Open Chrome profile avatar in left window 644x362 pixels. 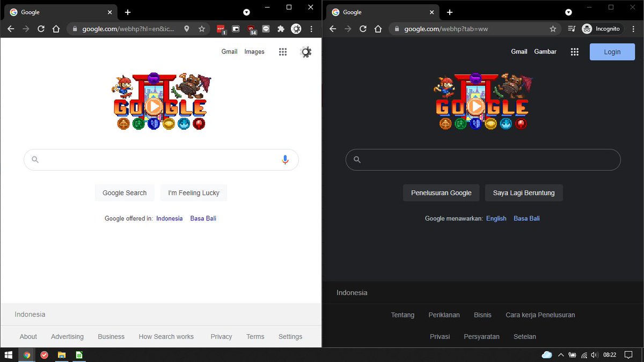coord(296,29)
